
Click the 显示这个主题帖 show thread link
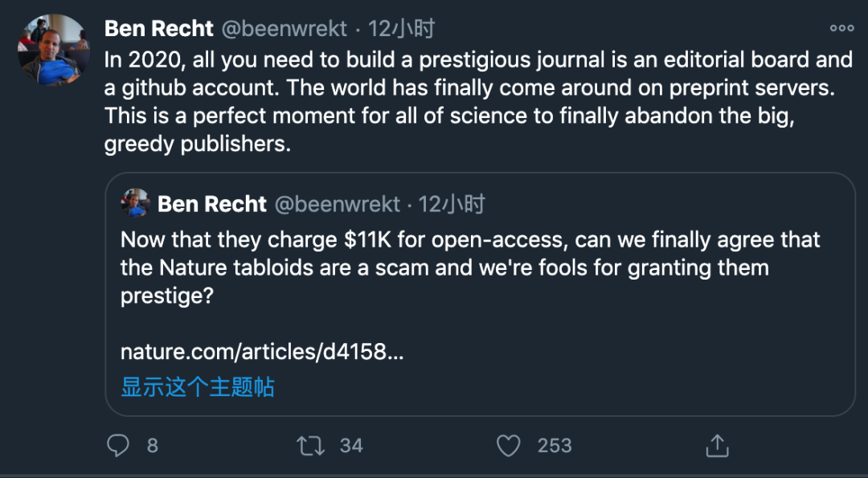[x=198, y=386]
